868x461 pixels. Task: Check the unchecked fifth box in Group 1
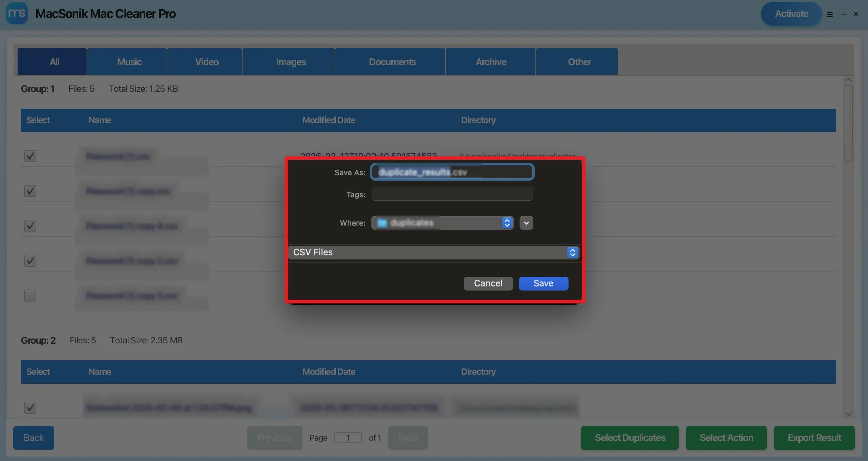30,295
